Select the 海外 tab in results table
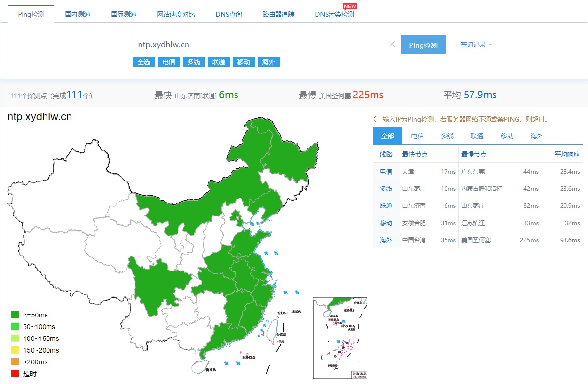Viewport: 588px width, 384px height. coord(537,136)
